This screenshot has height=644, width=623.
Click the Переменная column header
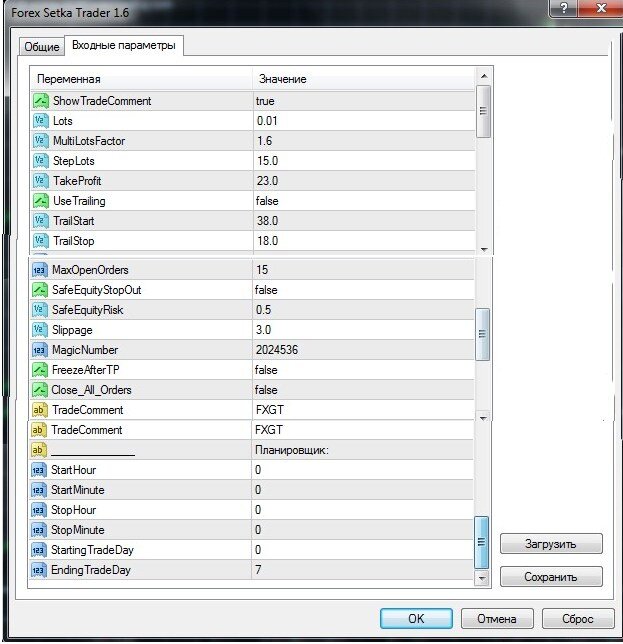pos(141,79)
